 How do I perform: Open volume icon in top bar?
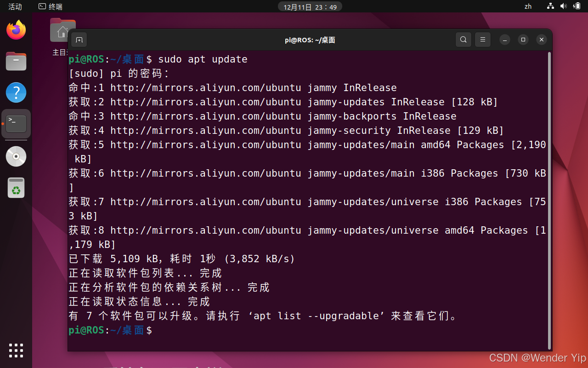pyautogui.click(x=564, y=6)
